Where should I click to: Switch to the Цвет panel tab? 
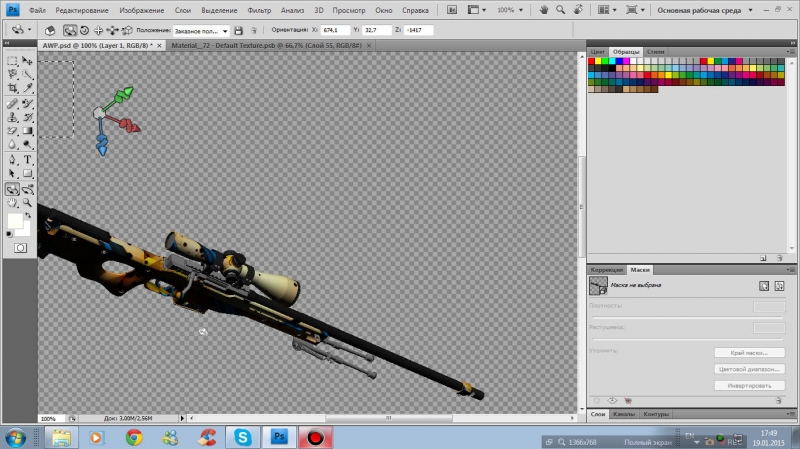[597, 52]
